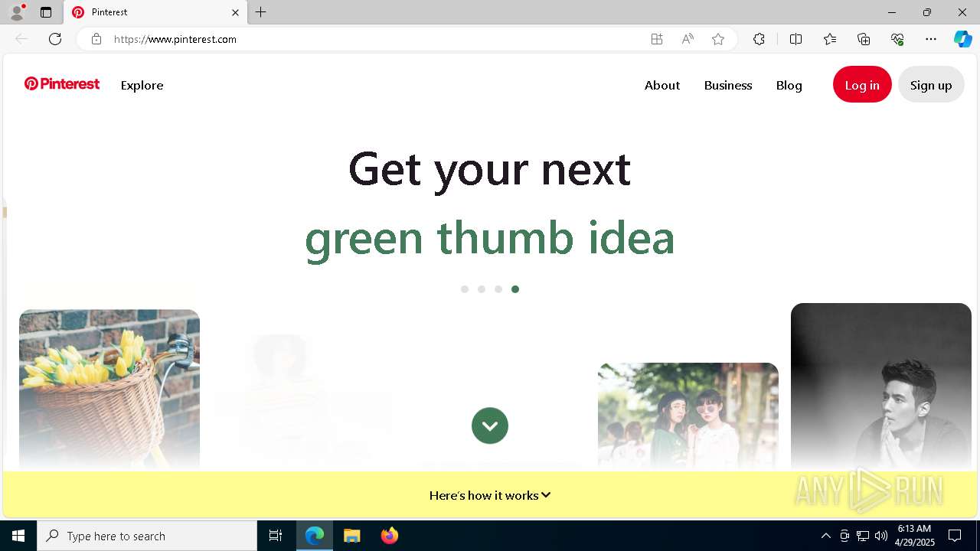Screen dimensions: 980x551
Task: Add this page to favorites star
Action: pyautogui.click(x=718, y=39)
